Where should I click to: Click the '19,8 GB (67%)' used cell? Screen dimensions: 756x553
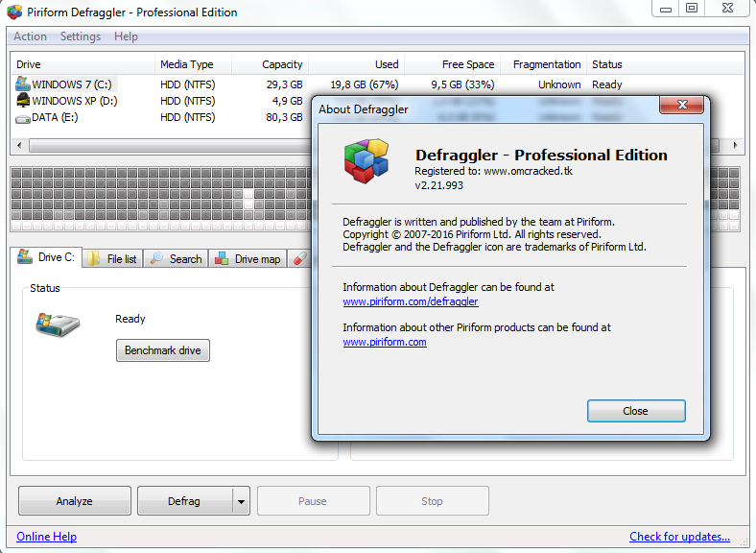click(365, 84)
